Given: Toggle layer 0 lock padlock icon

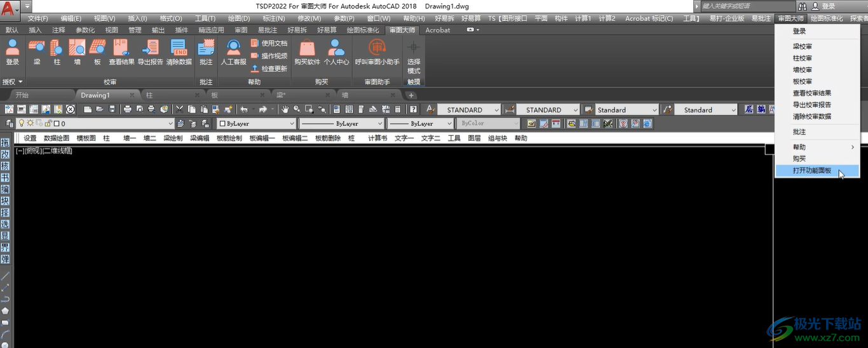Looking at the screenshot, I should pyautogui.click(x=48, y=123).
